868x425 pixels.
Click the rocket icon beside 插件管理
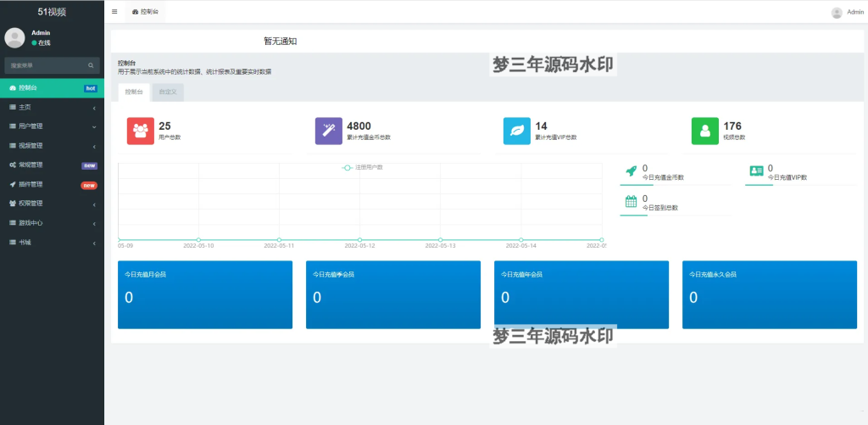[13, 185]
